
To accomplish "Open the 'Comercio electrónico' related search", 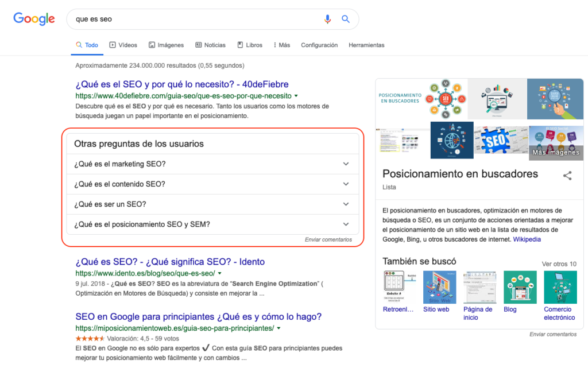I will [560, 296].
